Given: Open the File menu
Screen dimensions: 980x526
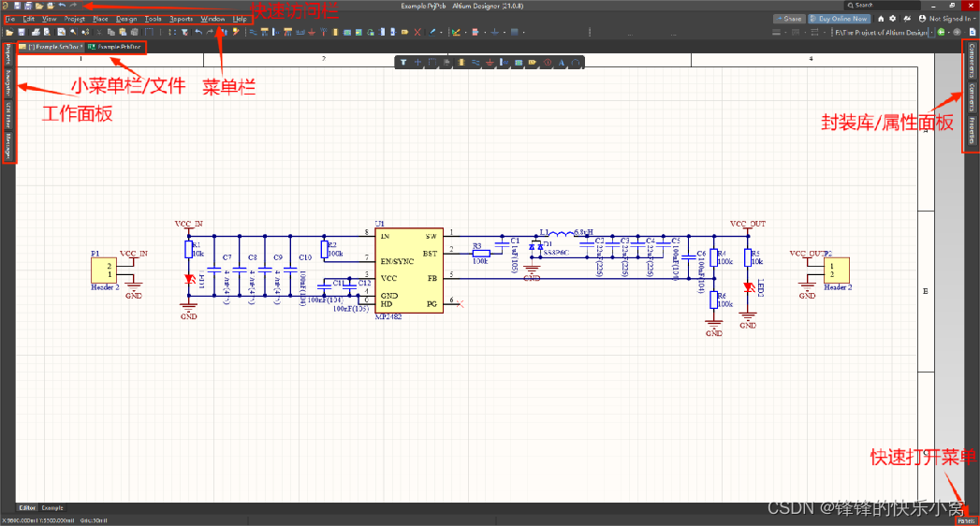Looking at the screenshot, I should coord(10,19).
